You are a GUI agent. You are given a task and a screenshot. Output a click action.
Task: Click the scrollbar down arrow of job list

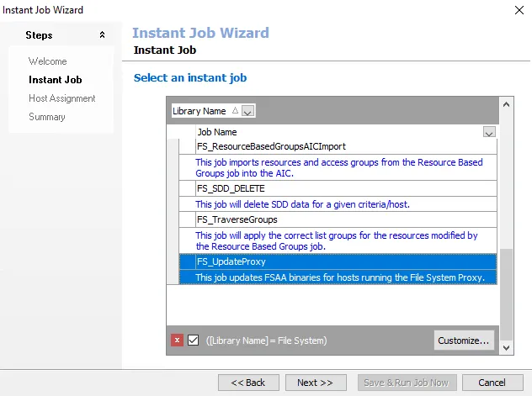tap(506, 348)
